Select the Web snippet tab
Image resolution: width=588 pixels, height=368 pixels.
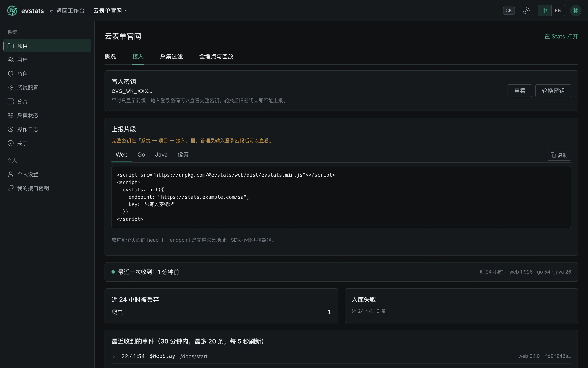coord(121,155)
